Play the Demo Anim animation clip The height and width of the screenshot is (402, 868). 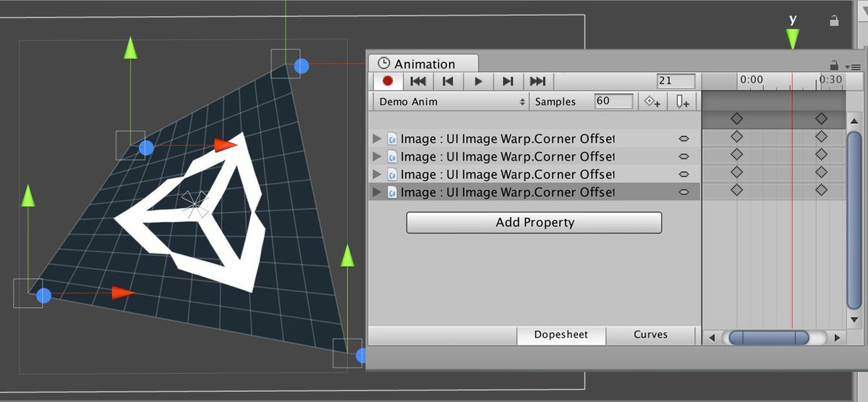(x=478, y=81)
